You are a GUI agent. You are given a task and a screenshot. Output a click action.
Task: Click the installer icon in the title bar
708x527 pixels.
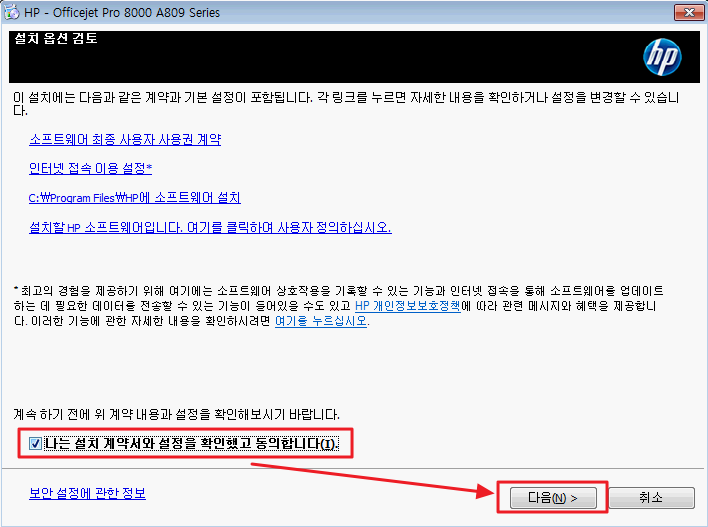11,12
